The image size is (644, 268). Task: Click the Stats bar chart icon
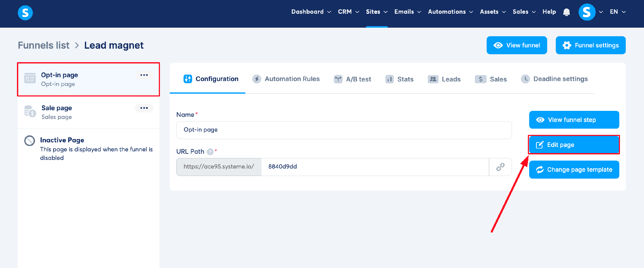pos(389,79)
